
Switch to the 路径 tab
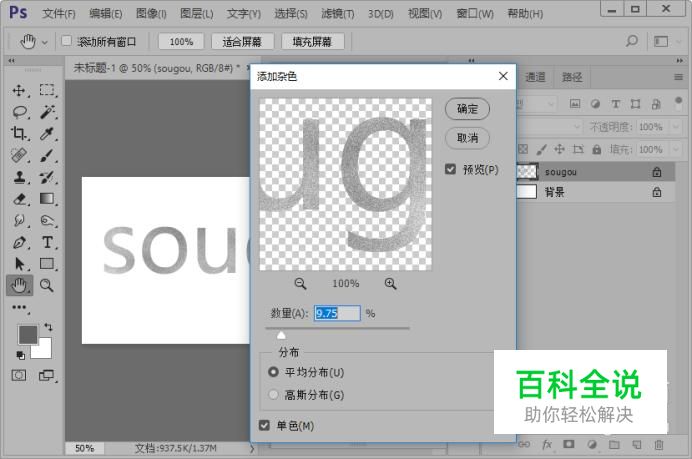tap(572, 77)
